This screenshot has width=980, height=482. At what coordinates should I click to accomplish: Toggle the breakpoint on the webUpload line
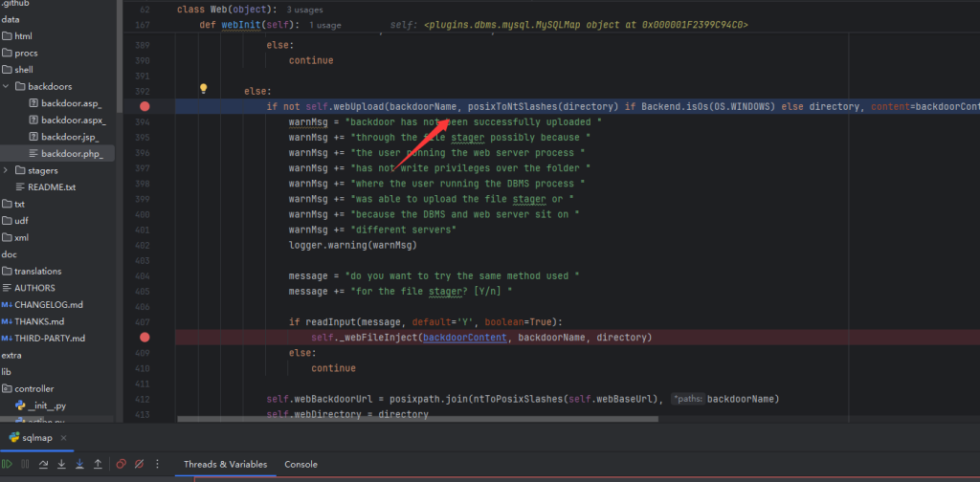pos(145,106)
